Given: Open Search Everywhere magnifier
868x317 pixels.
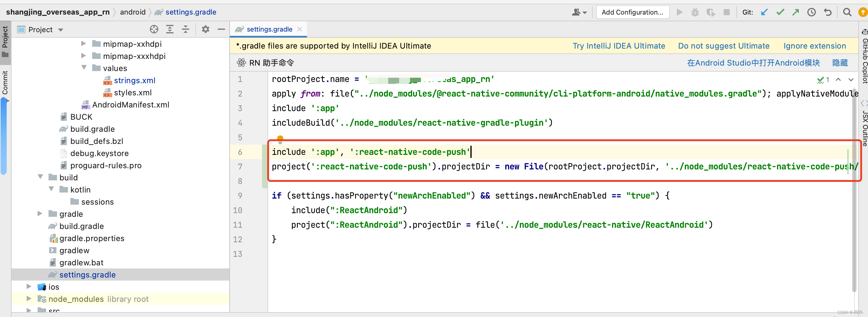Looking at the screenshot, I should click(x=848, y=12).
